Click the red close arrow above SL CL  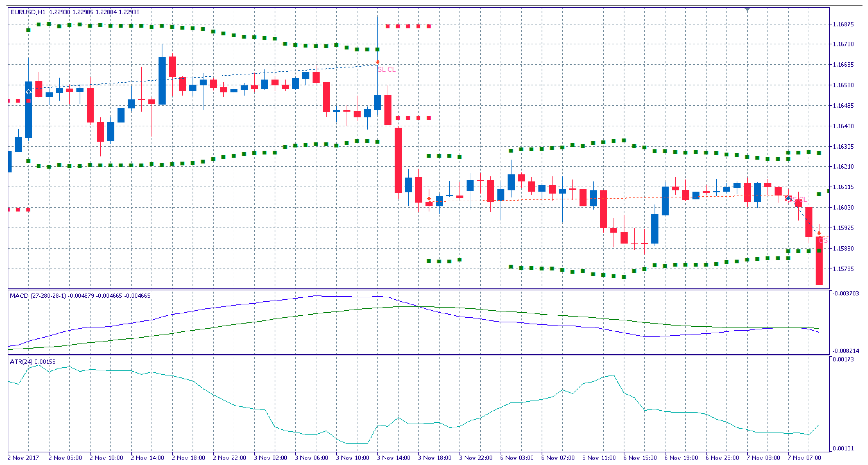378,62
